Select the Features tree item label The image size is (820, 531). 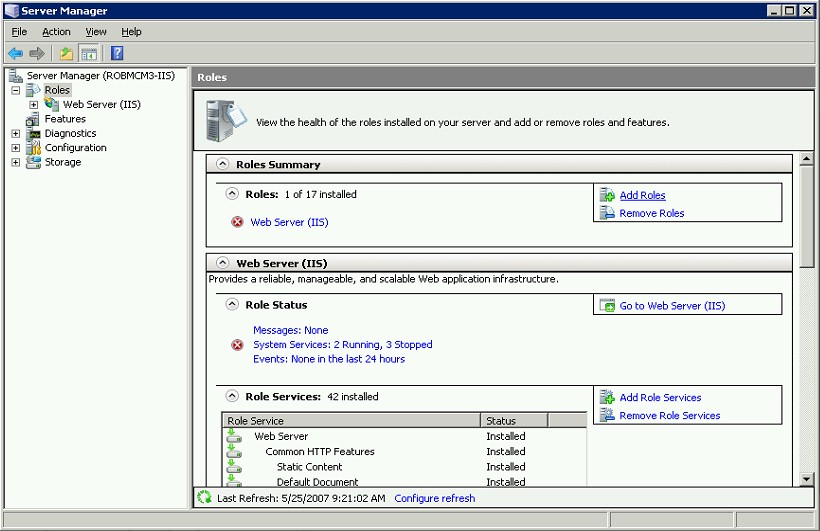click(65, 119)
